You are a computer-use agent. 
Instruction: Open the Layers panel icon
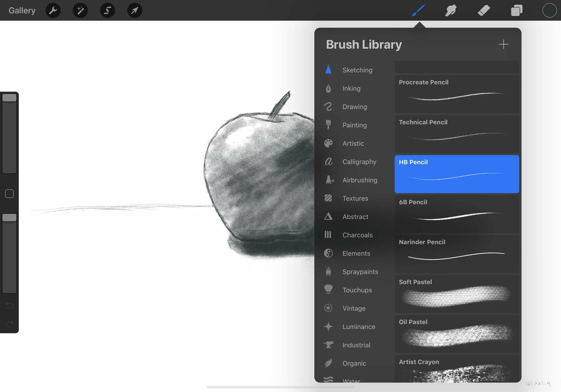(517, 10)
